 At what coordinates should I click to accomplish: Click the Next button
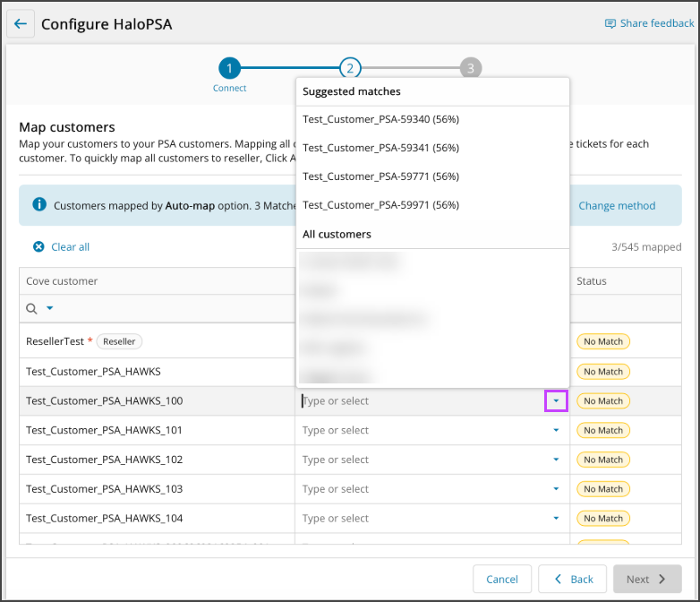[647, 580]
